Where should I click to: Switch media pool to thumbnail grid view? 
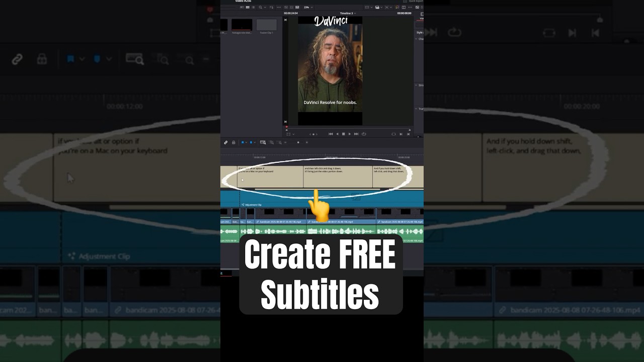[248, 7]
